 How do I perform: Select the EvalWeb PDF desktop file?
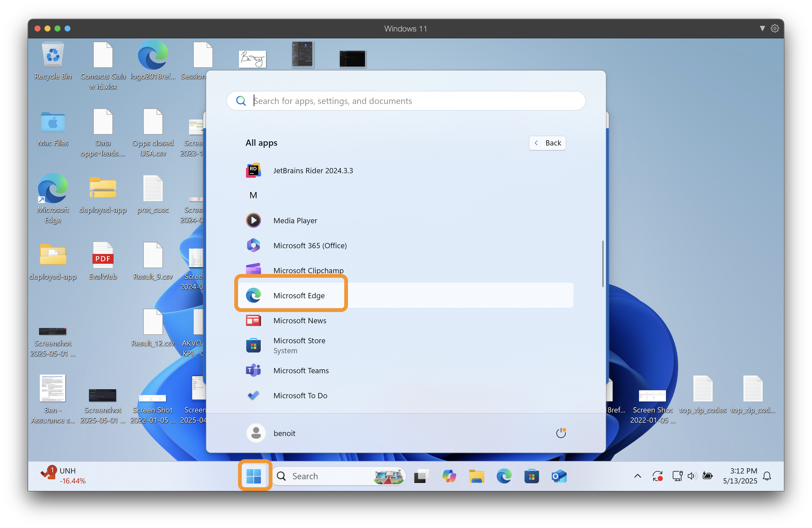[103, 261]
